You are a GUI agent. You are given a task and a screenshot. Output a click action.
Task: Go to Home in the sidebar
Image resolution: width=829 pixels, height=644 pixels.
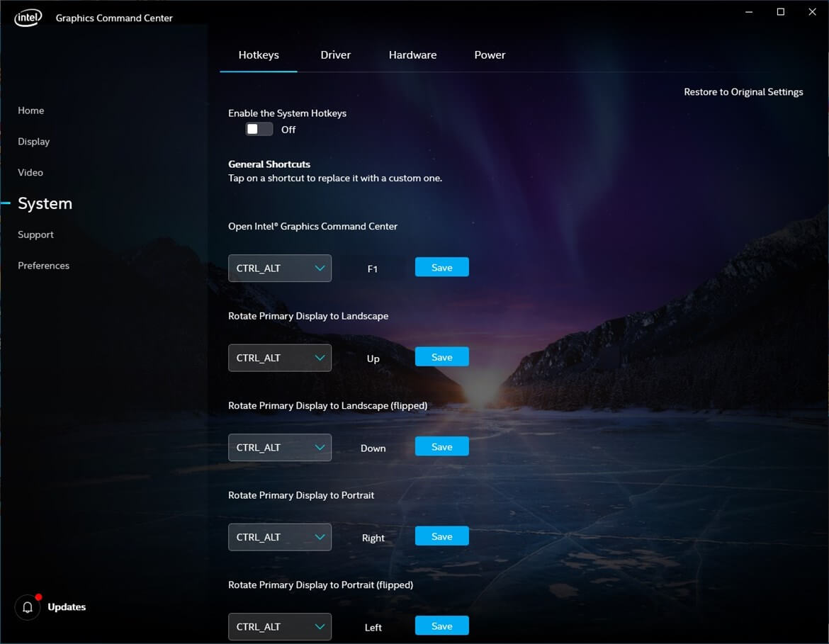(x=30, y=111)
